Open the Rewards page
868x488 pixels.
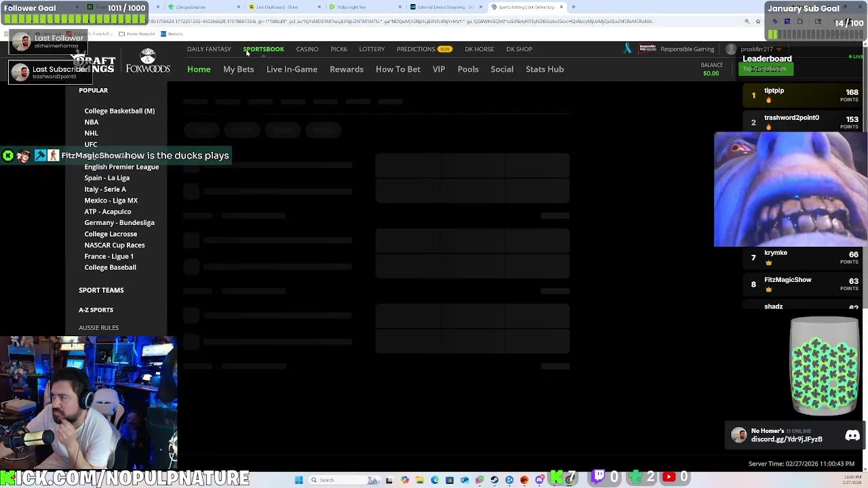347,69
